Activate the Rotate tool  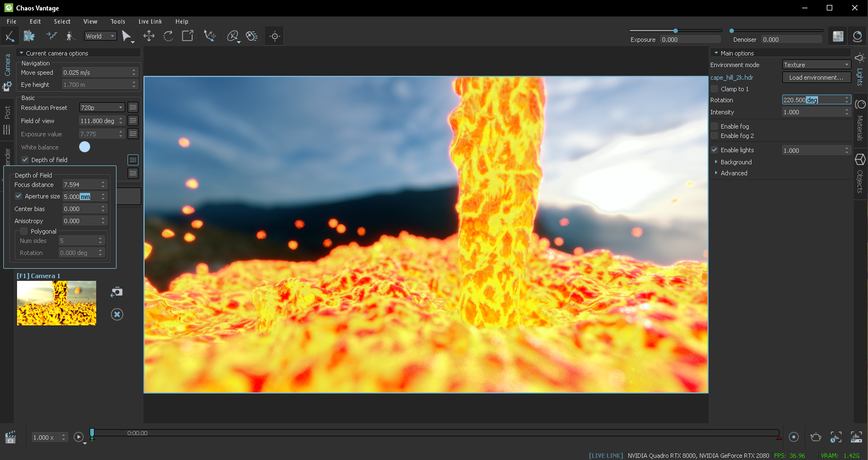pos(168,36)
